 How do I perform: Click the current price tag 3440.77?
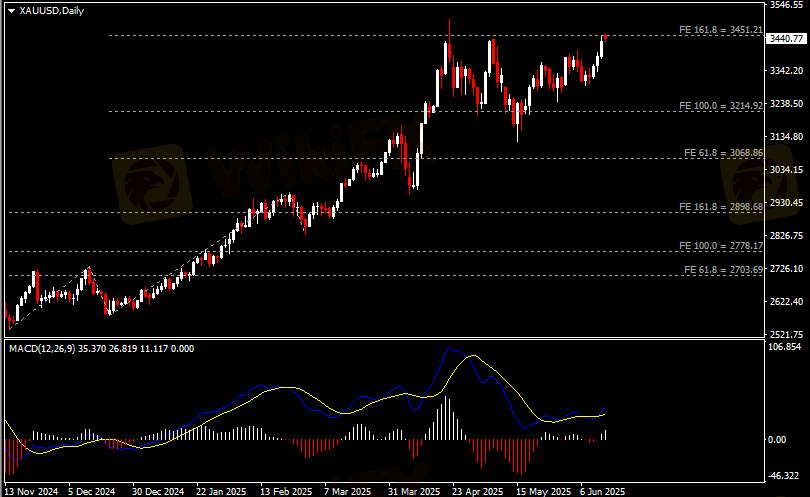coord(786,39)
